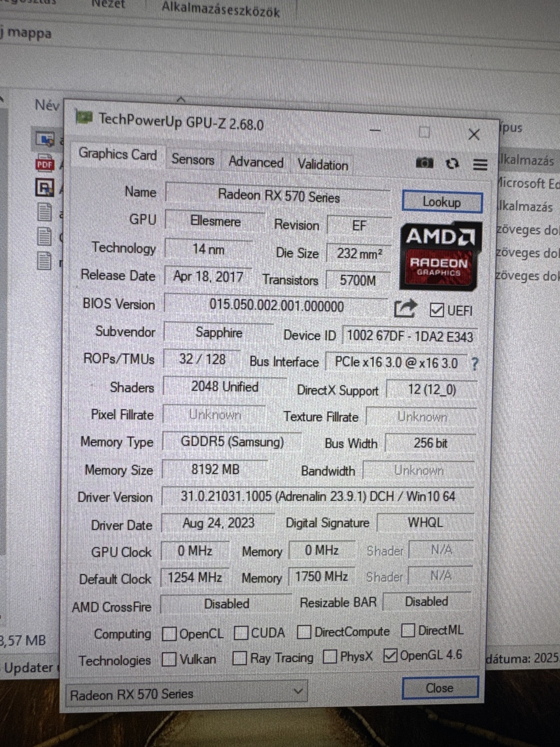Toggle the DirectML checkbox
This screenshot has width=560, height=747.
(x=408, y=630)
